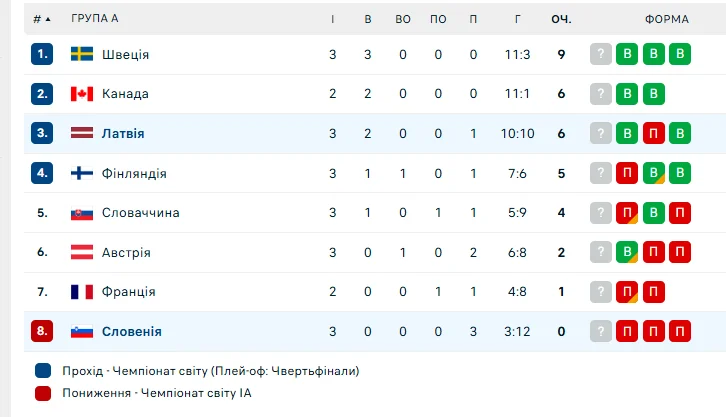Open Швеція team page
Image resolution: width=726 pixels, height=417 pixels.
(125, 54)
